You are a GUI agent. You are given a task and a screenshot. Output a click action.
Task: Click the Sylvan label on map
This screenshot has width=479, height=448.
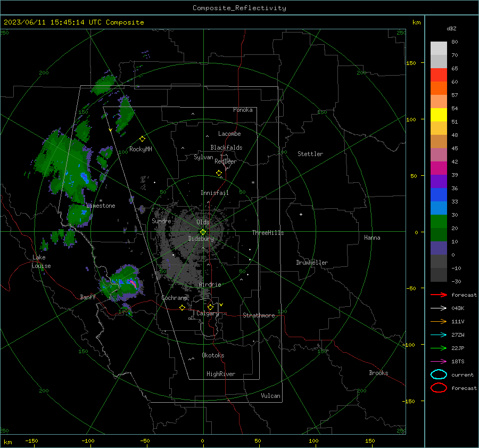(203, 157)
